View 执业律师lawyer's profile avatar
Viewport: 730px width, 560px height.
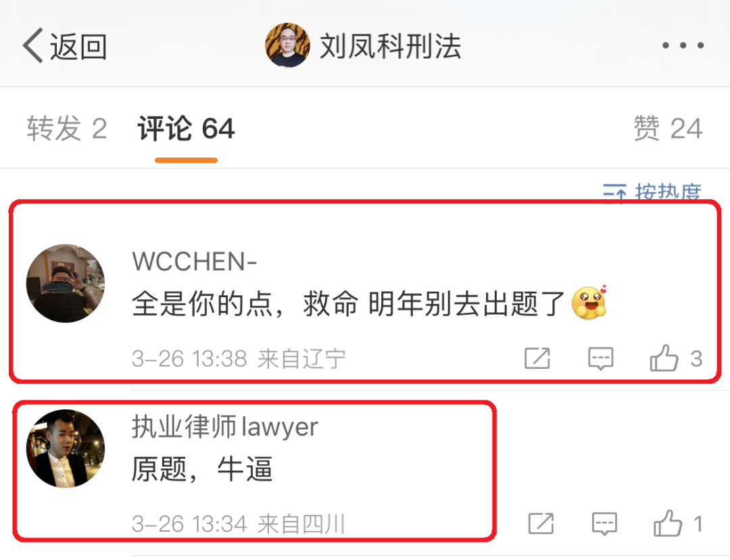click(x=66, y=449)
